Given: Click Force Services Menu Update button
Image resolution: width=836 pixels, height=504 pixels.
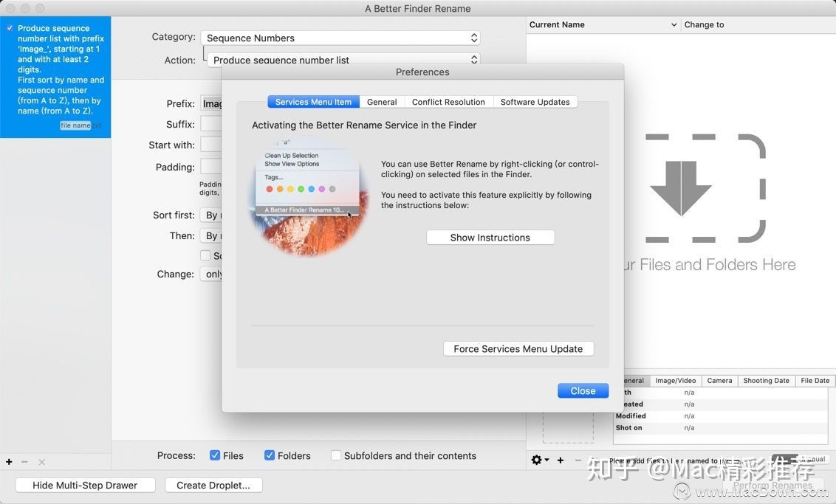Looking at the screenshot, I should (x=518, y=349).
